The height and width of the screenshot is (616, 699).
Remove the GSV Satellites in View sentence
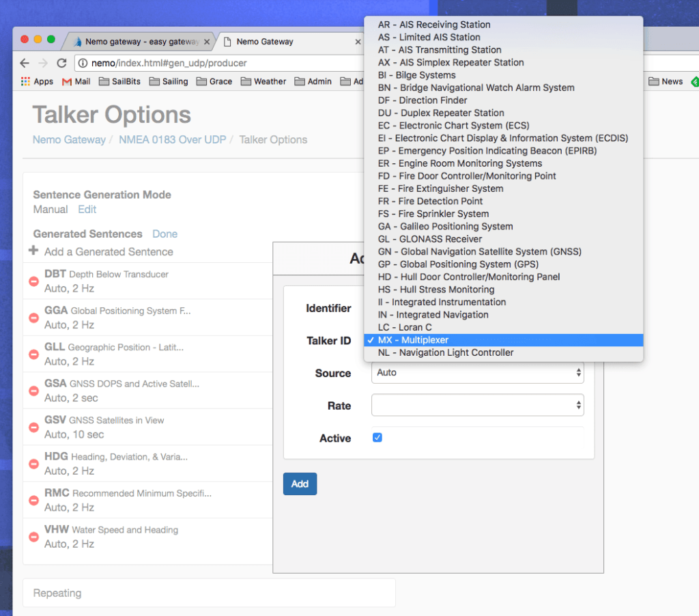(33, 428)
